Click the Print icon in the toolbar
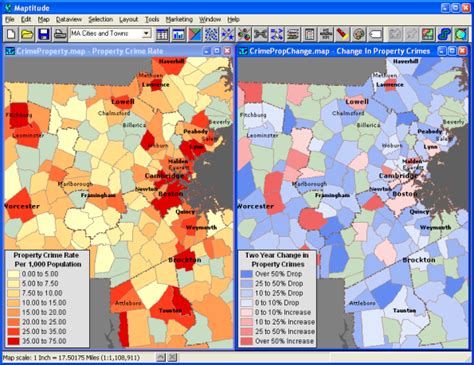This screenshot has width=474, height=365. 60,34
